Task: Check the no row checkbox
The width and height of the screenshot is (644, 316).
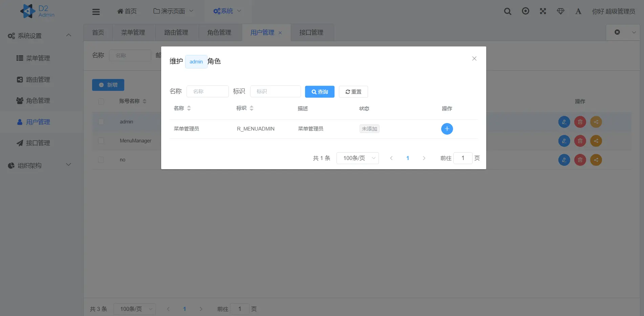Action: [101, 160]
